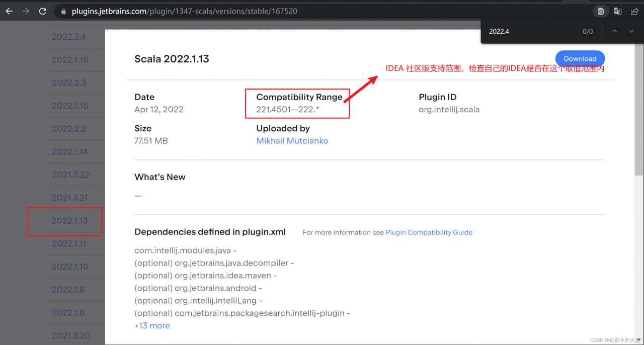Screen dimensions: 644x345
Task: Reload the page with the refresh icon
Action: point(43,11)
